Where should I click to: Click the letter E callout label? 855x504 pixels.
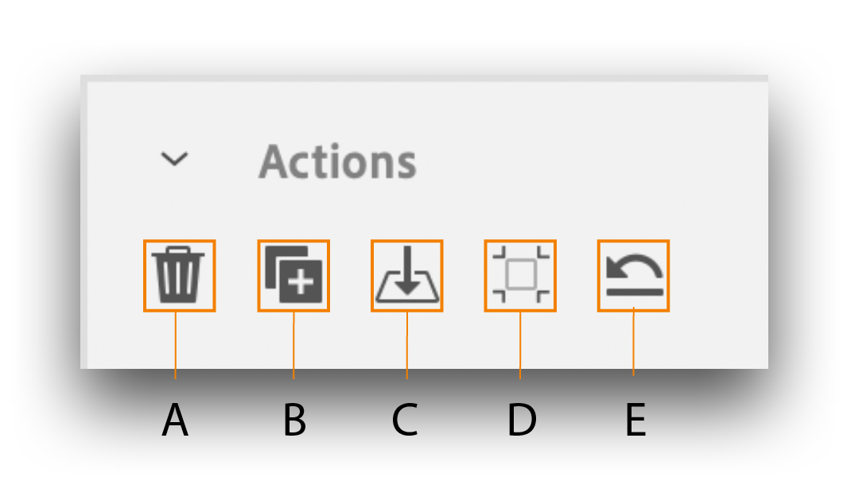coord(635,420)
